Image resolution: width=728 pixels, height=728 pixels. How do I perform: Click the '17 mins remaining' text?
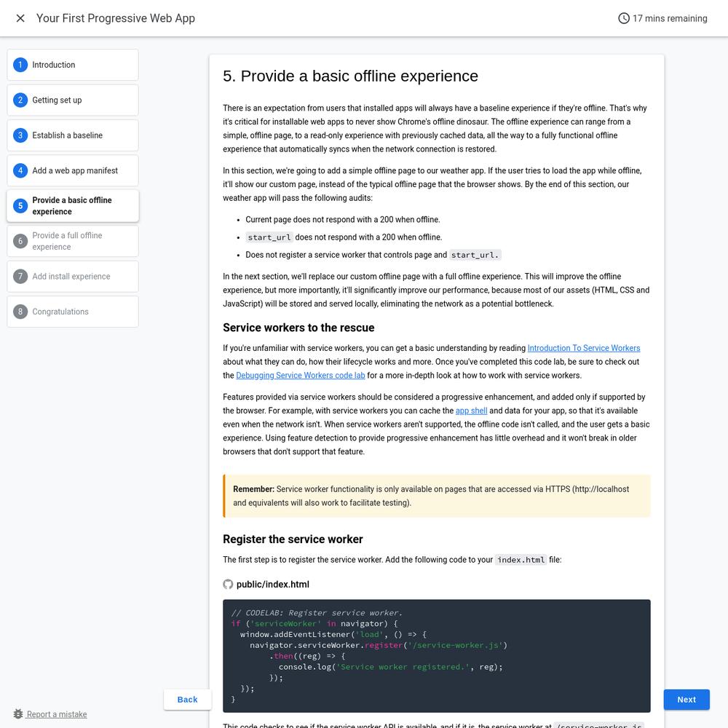(x=670, y=18)
